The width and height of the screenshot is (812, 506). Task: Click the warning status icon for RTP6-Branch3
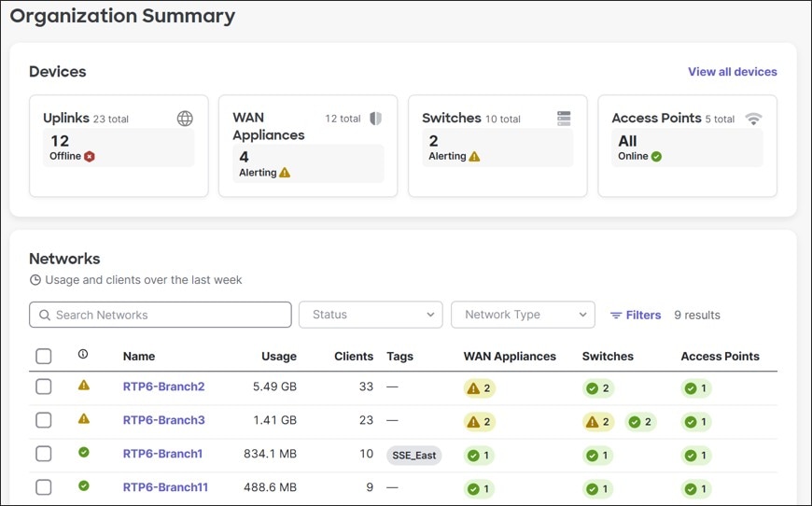pos(84,419)
